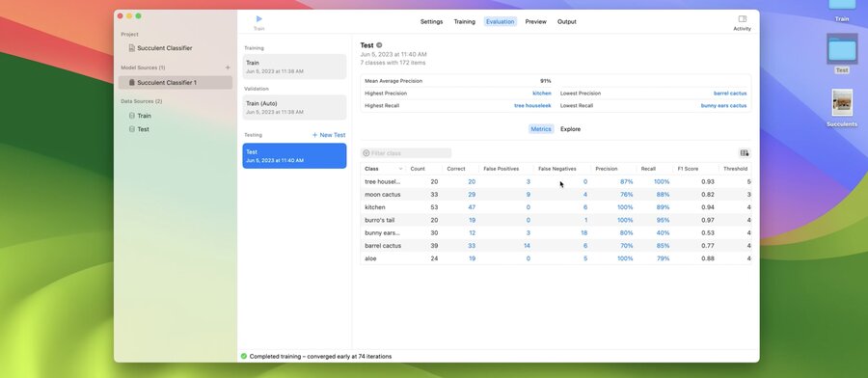Select the Metrics view
The height and width of the screenshot is (378, 868).
(x=541, y=129)
